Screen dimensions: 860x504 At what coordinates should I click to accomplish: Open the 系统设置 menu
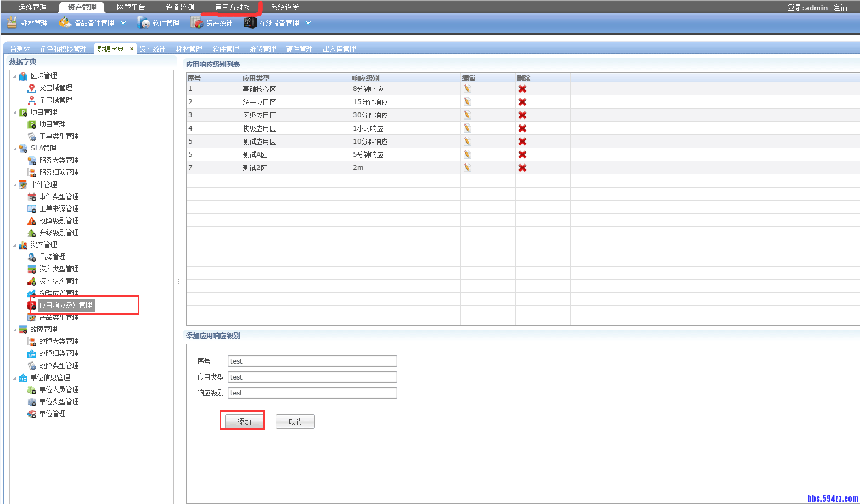coord(283,7)
